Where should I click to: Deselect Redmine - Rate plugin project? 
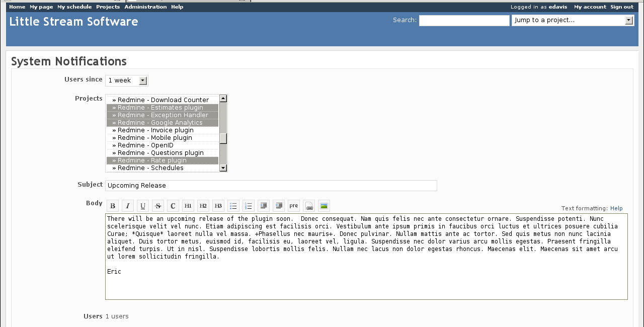point(163,160)
